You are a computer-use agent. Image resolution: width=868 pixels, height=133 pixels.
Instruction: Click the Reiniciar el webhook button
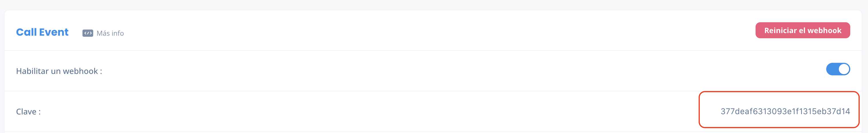coord(803,30)
